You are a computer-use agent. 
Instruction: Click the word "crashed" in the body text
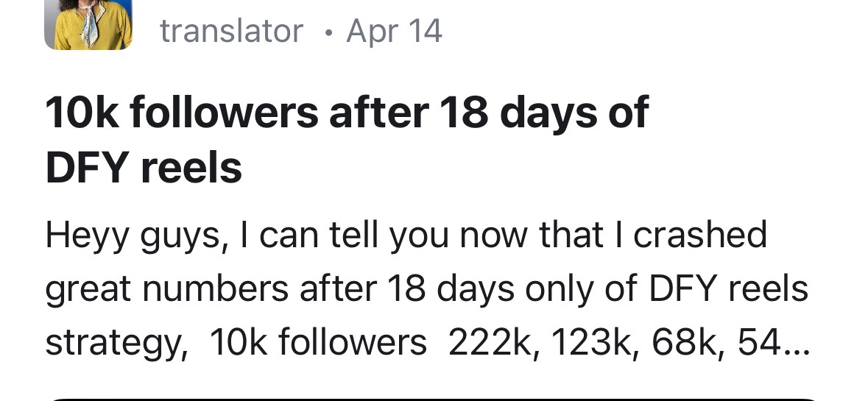(699, 234)
